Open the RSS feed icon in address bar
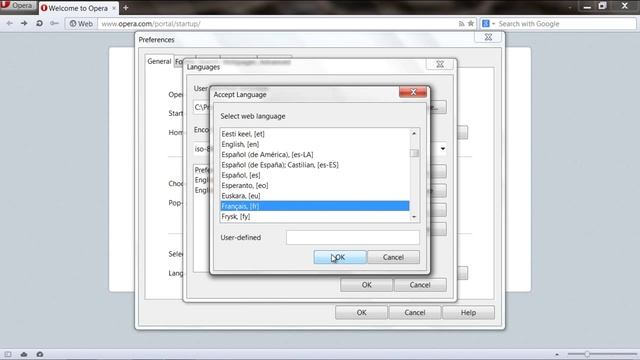This screenshot has height=360, width=640. 461,24
